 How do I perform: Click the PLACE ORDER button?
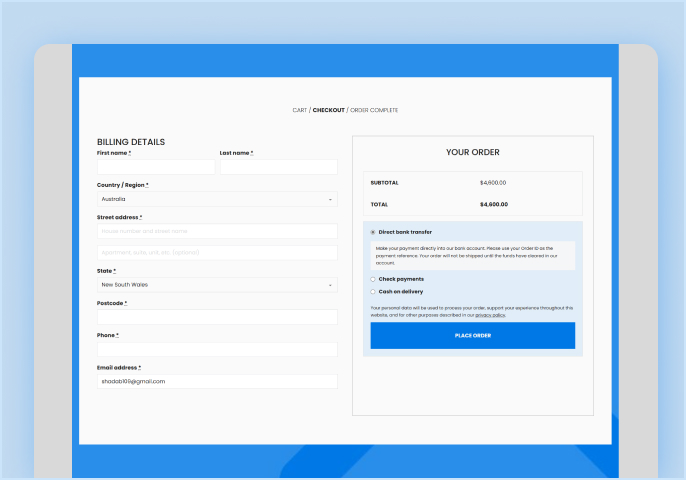click(x=472, y=336)
